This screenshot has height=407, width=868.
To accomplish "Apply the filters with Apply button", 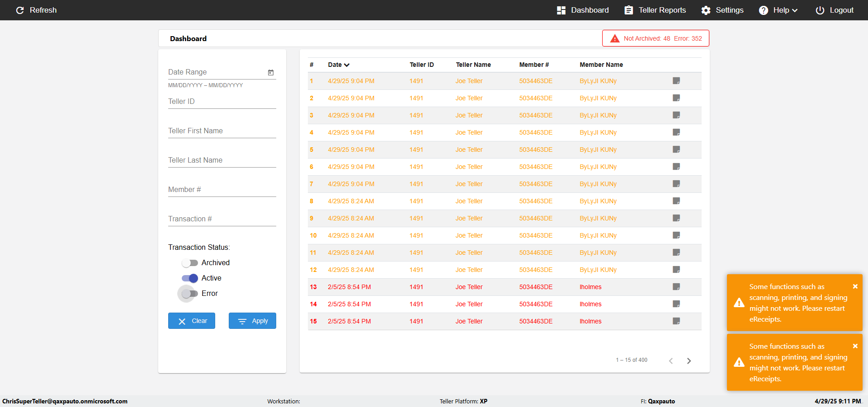I will tap(252, 321).
